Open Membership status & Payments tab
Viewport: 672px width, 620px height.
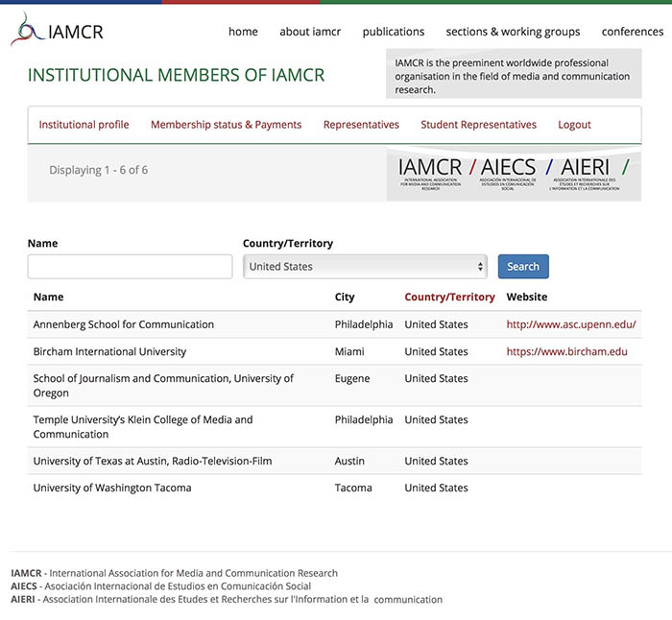click(226, 125)
